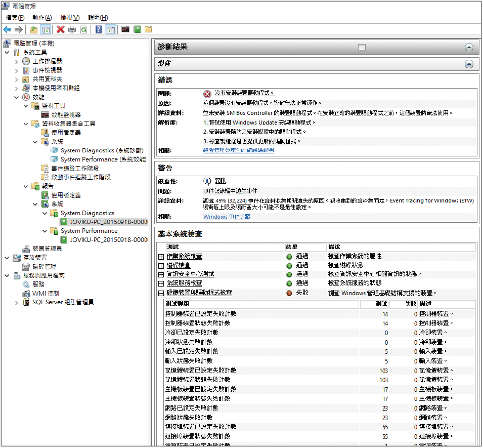Select 事件檢視器 in the tree
483x448 pixels.
(47, 70)
